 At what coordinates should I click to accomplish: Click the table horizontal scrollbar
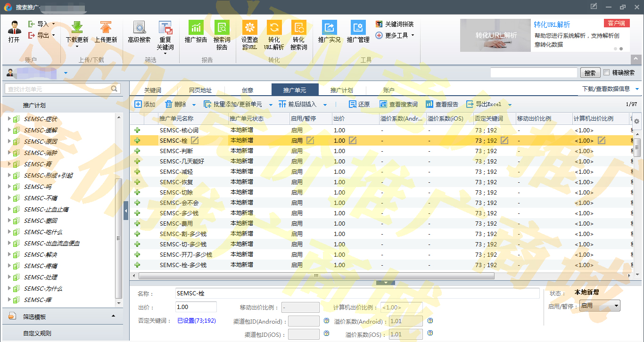(316, 276)
